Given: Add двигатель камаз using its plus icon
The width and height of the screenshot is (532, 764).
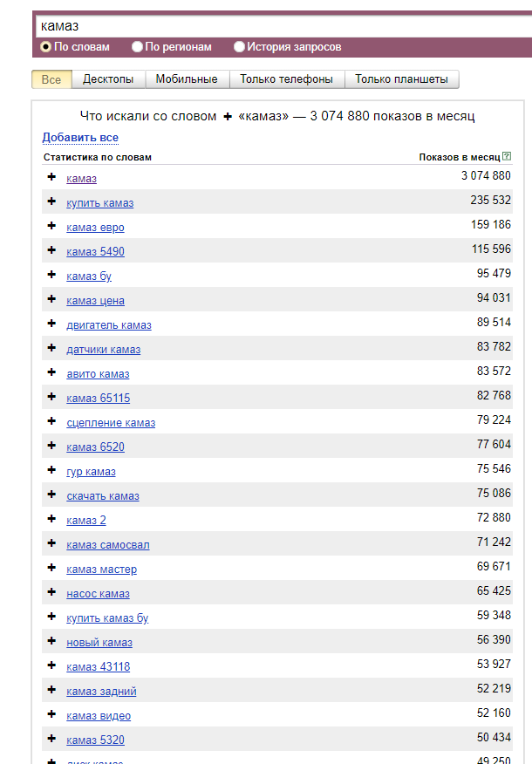Looking at the screenshot, I should click(51, 324).
